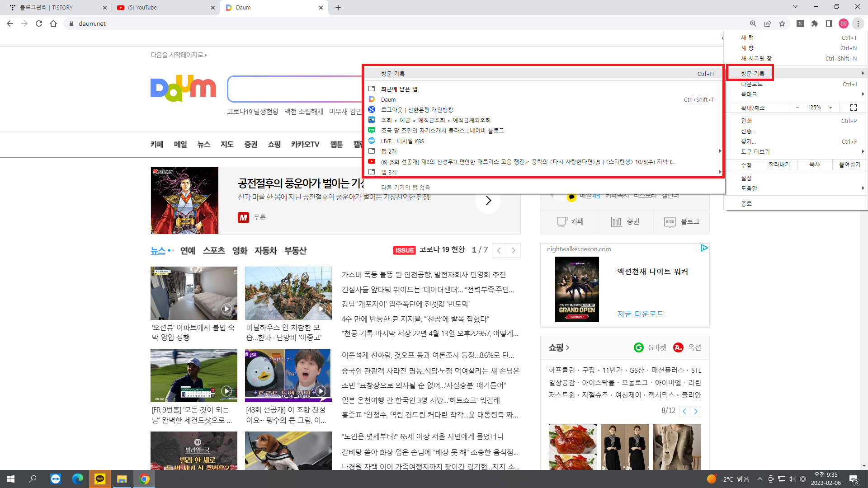Open the '오션뷰' 아파트 news thumbnail

193,293
